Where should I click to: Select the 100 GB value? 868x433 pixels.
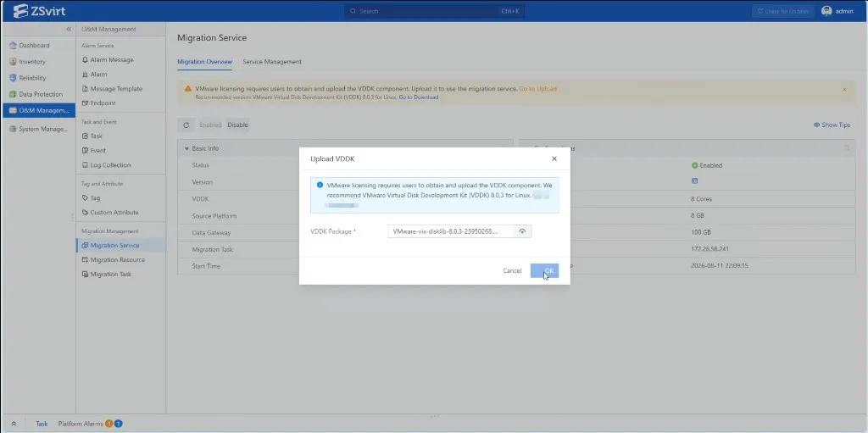pyautogui.click(x=700, y=232)
